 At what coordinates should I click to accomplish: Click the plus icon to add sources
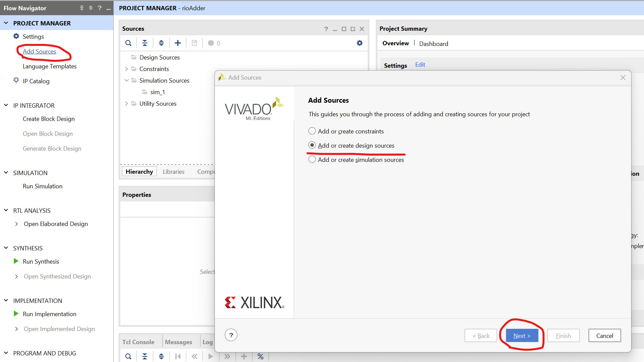click(x=178, y=43)
